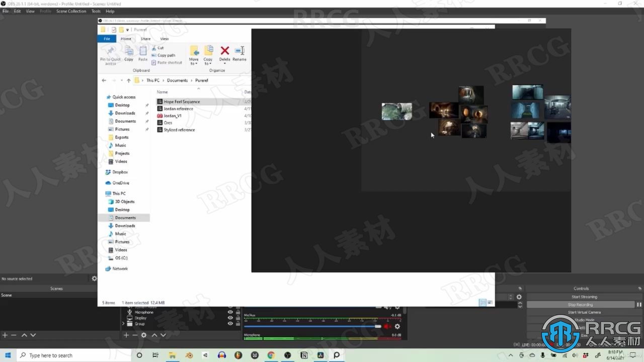Viewport: 644px width, 362px height.
Task: Open Mic/Aux mixer settings gear
Action: point(397,326)
